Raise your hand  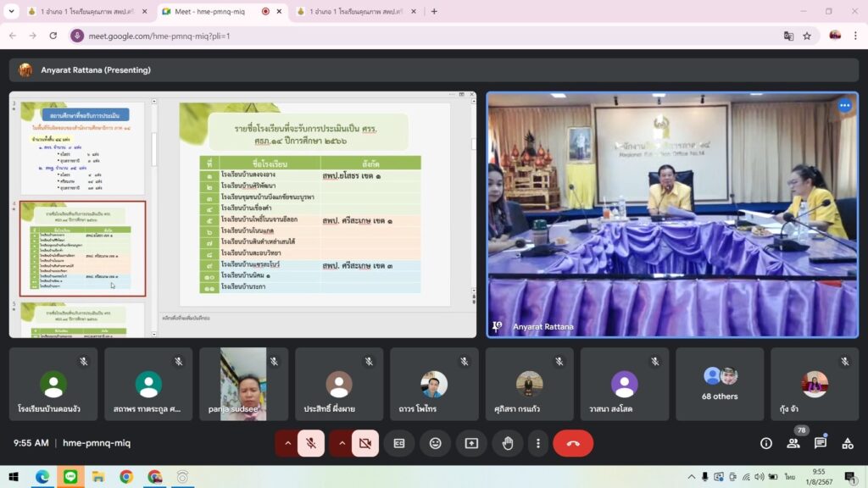(x=508, y=443)
